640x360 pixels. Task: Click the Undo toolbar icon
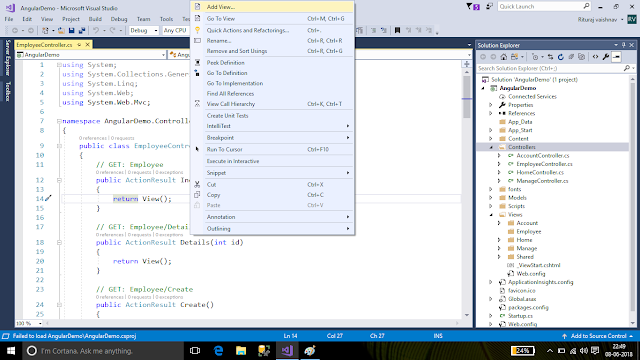[96, 31]
